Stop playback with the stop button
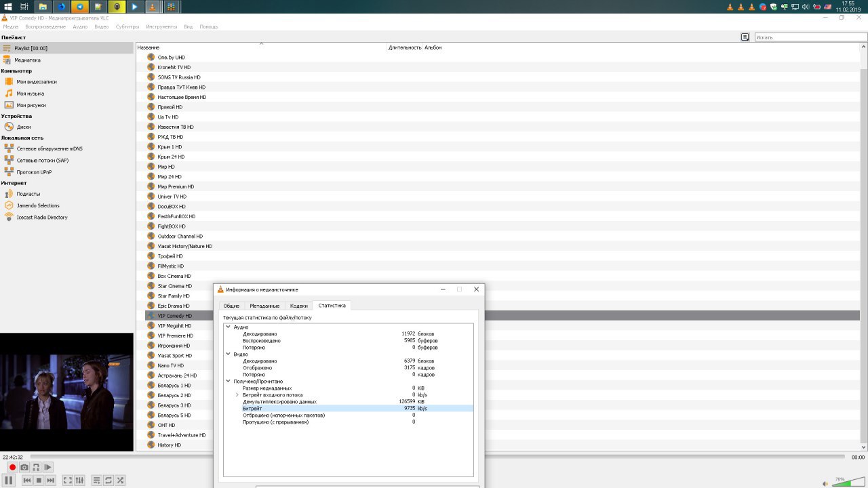868x488 pixels. (x=39, y=480)
